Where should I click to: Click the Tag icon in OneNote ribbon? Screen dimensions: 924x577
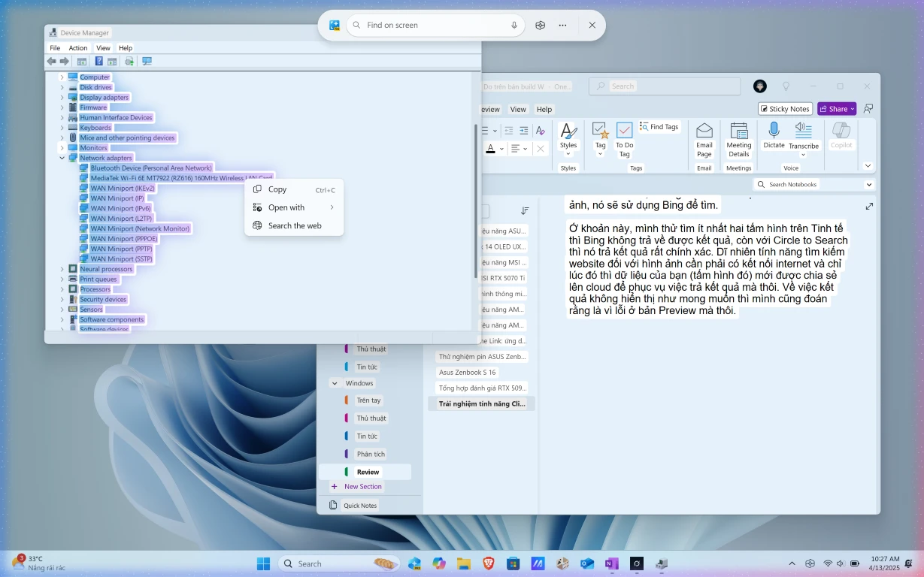click(x=600, y=131)
